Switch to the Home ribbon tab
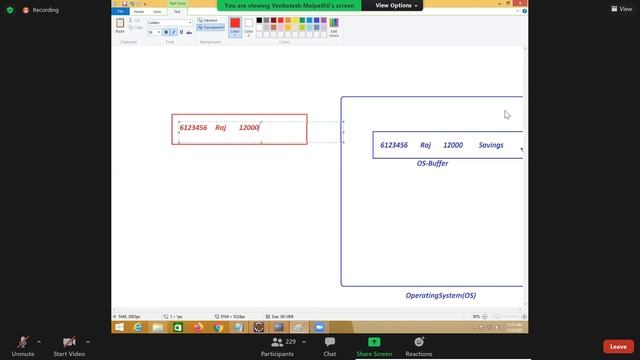The image size is (640, 360). 139,11
